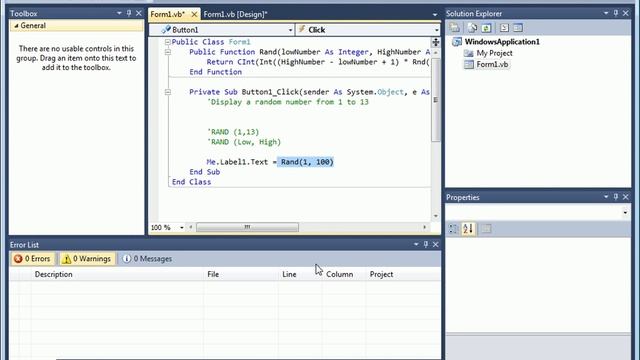Viewport: 640px width, 360px height.
Task: Click the Property Pages icon in Properties
Action: coord(486,229)
